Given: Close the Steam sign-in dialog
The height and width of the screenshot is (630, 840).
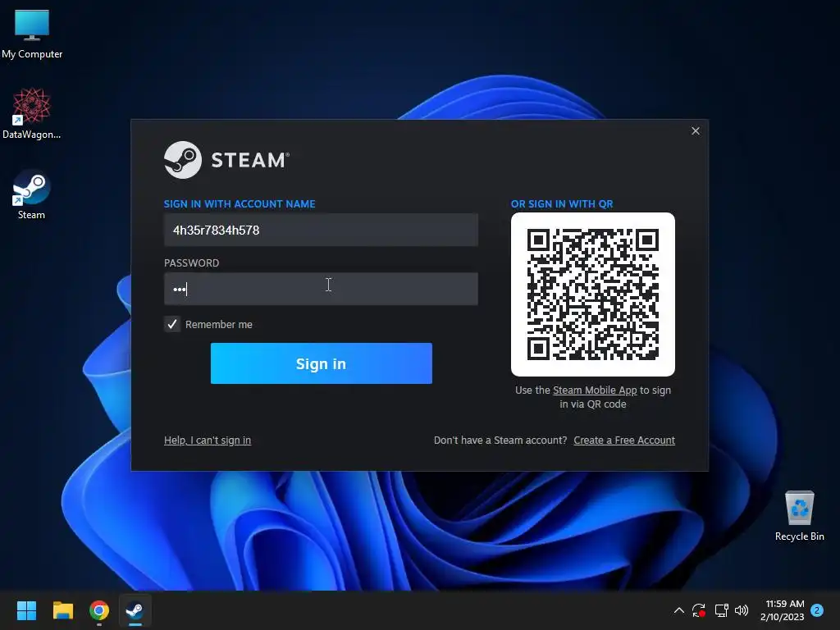Looking at the screenshot, I should point(696,130).
